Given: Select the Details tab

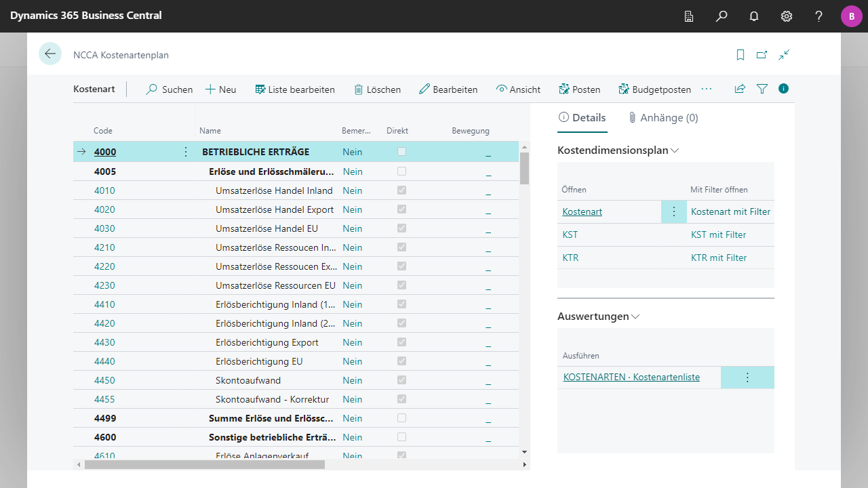Looking at the screenshot, I should tap(582, 118).
